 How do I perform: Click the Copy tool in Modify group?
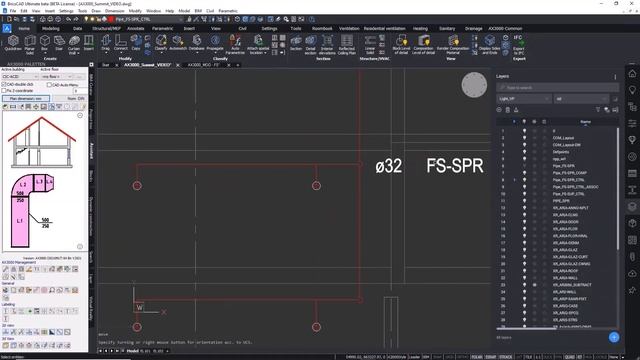136,42
